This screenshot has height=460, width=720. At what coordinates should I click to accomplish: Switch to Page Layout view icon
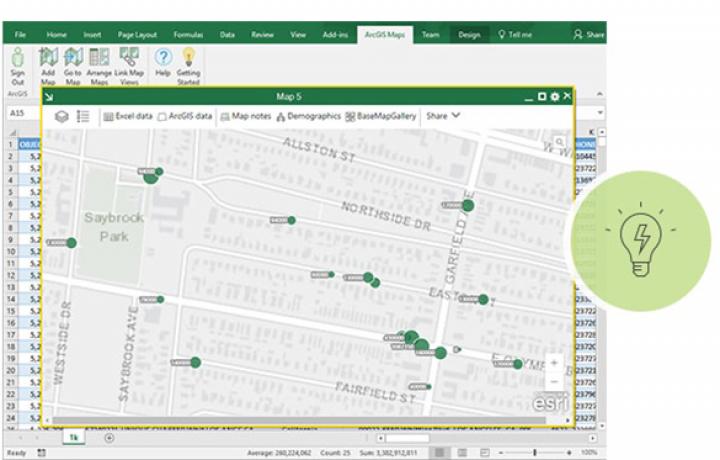pos(462,453)
